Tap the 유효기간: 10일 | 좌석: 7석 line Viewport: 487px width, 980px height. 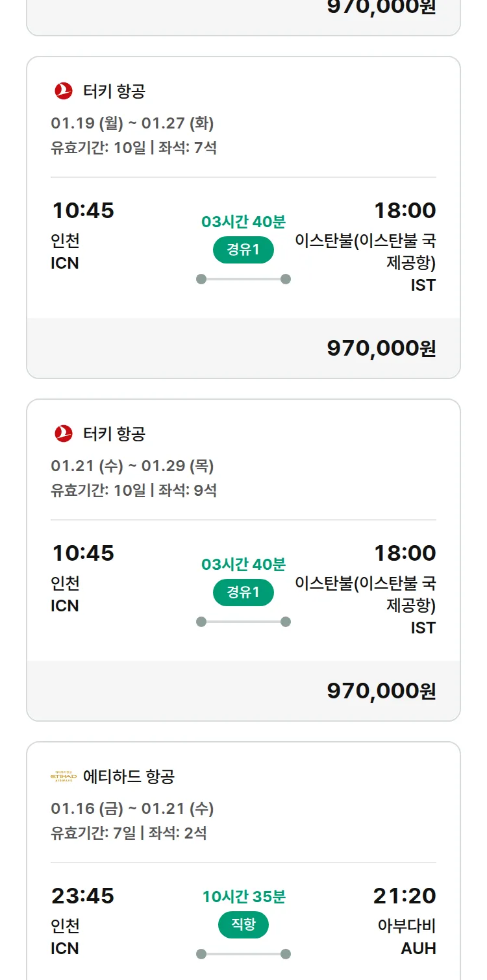[x=134, y=147]
